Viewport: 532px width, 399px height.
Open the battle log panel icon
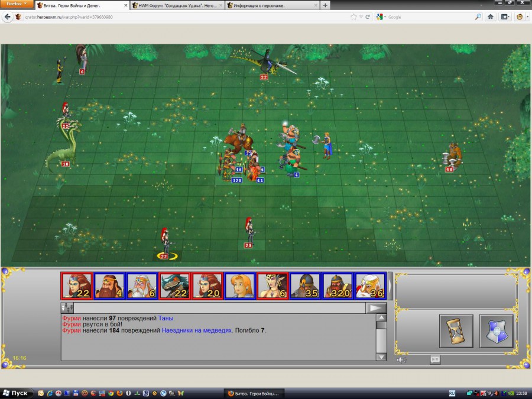click(x=435, y=359)
